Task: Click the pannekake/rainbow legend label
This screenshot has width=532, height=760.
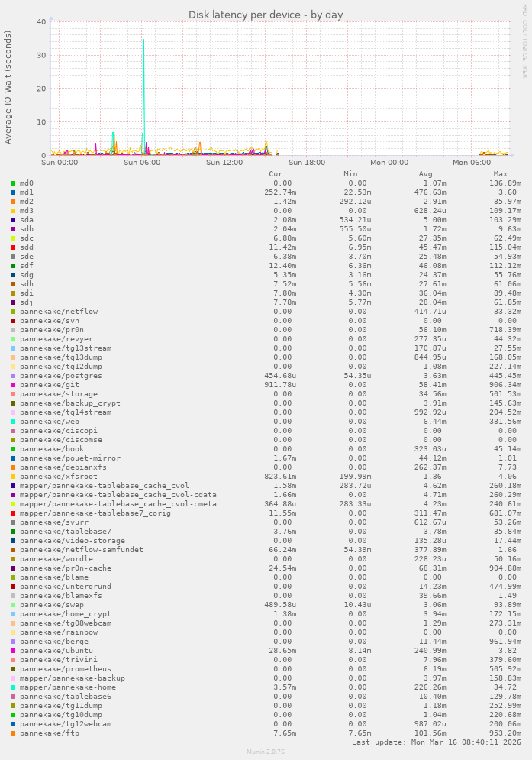Action: [x=59, y=632]
